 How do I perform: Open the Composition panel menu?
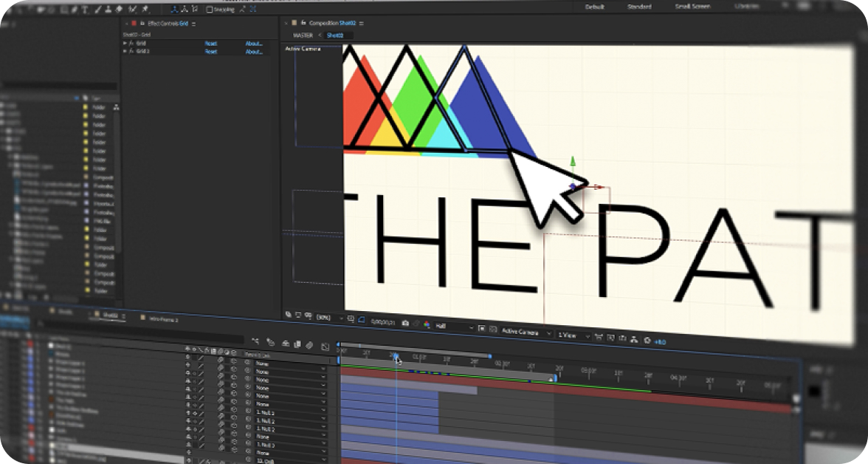click(362, 24)
